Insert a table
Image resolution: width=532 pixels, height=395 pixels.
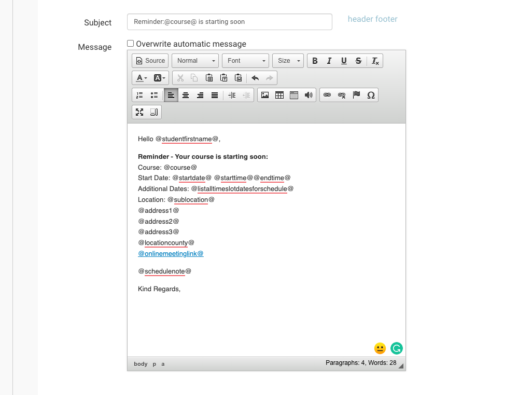point(279,95)
